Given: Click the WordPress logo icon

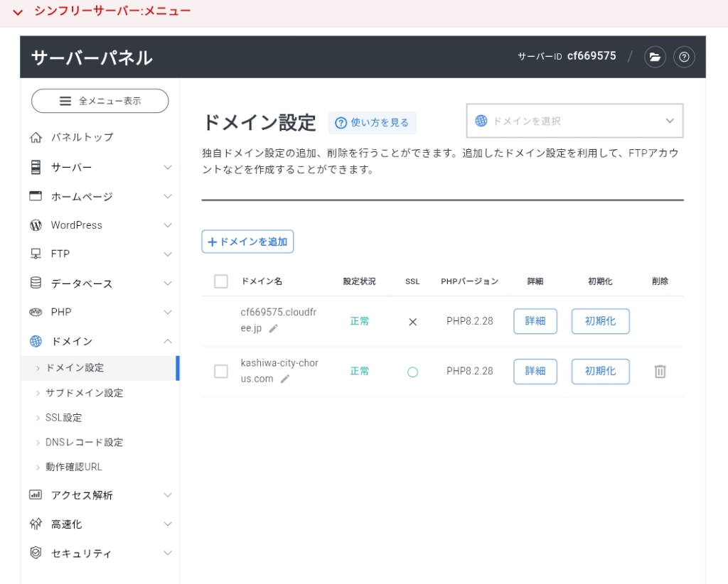Looking at the screenshot, I should point(36,225).
